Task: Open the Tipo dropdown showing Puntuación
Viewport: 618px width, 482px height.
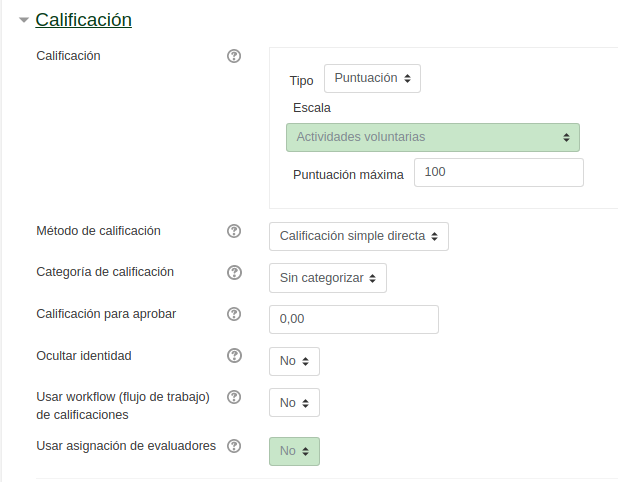Action: (372, 78)
